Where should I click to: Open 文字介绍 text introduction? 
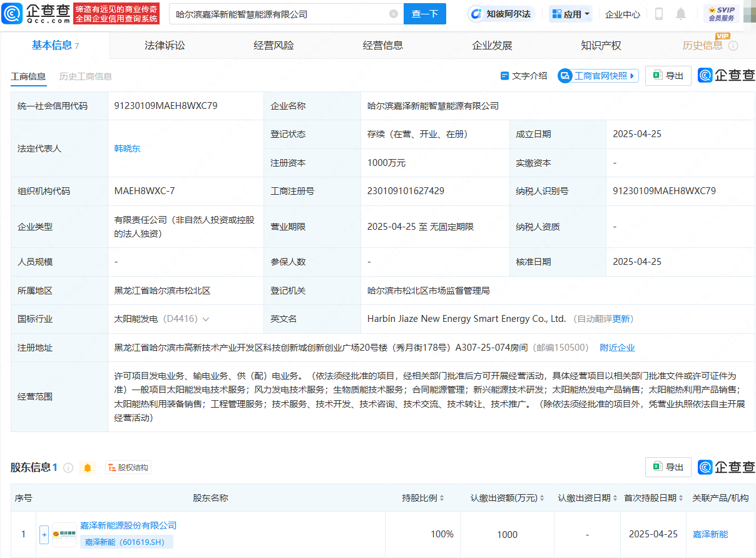pyautogui.click(x=524, y=76)
